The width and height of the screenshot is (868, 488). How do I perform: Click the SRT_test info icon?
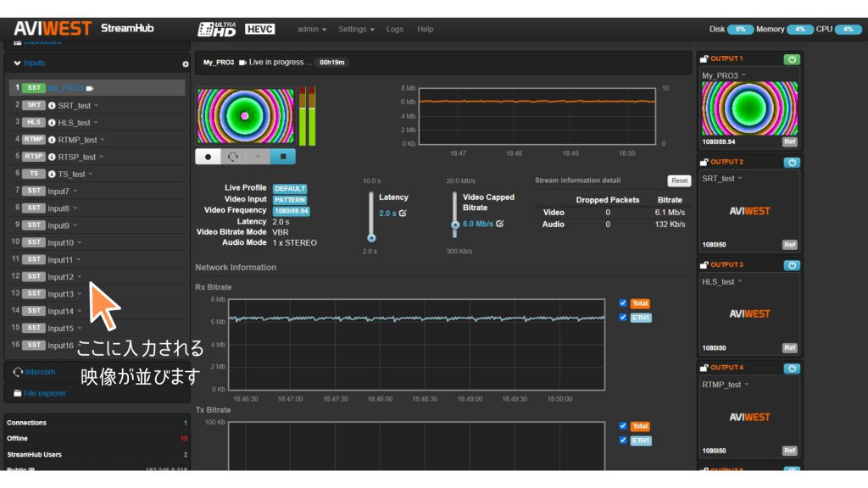(x=52, y=106)
